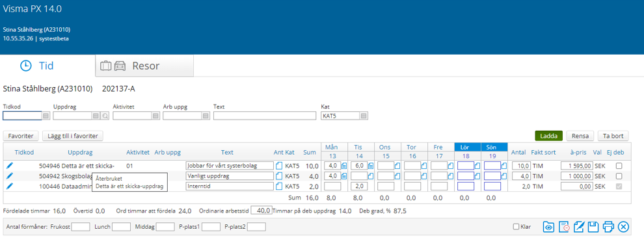
Task: Click the document with red minus icon
Action: click(563, 226)
